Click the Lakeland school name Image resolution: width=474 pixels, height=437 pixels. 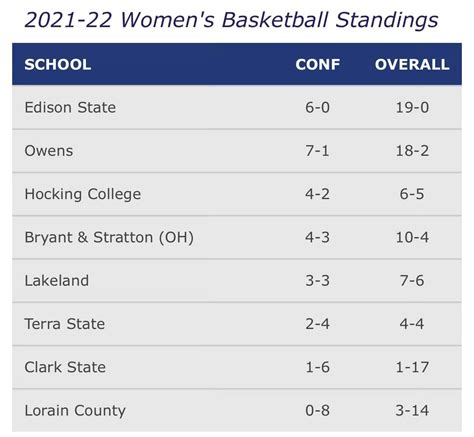57,281
